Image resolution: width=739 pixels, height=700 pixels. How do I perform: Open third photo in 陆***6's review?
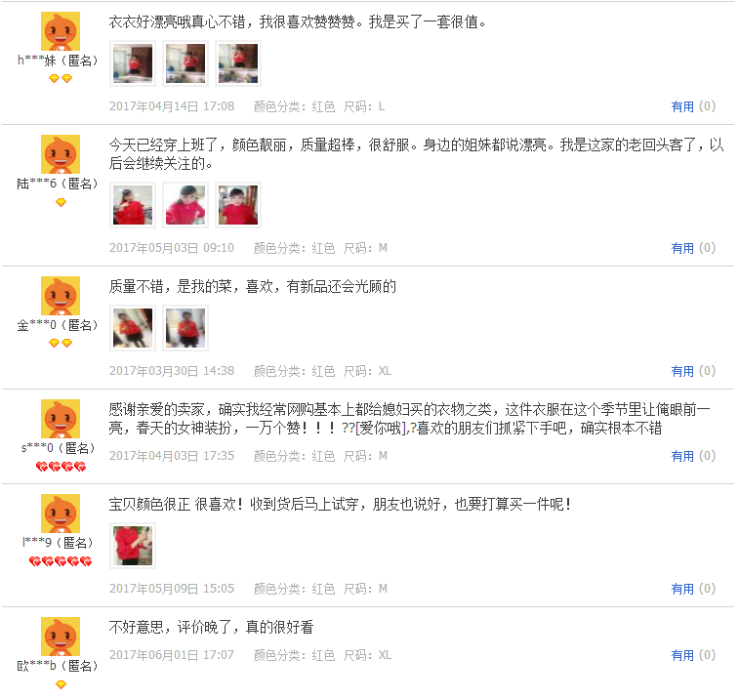(238, 205)
